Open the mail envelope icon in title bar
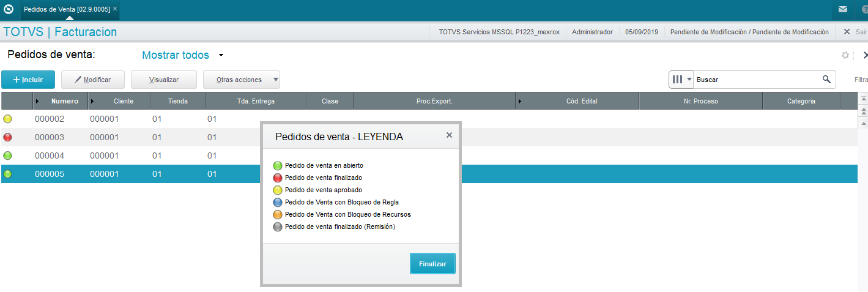 842,9
